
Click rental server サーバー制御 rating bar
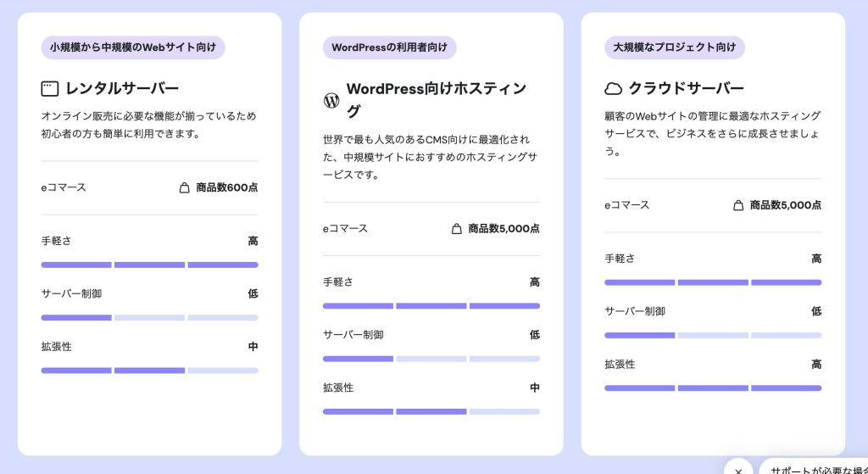(149, 317)
